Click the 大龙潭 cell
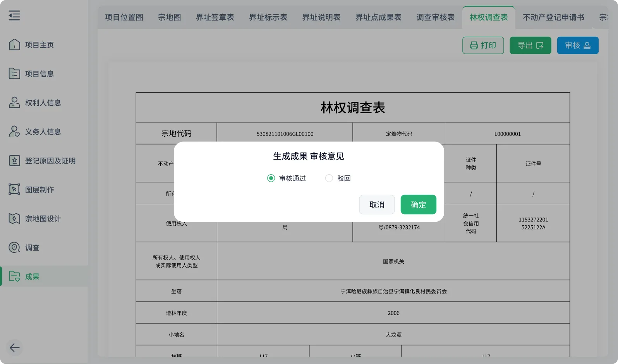 [393, 335]
